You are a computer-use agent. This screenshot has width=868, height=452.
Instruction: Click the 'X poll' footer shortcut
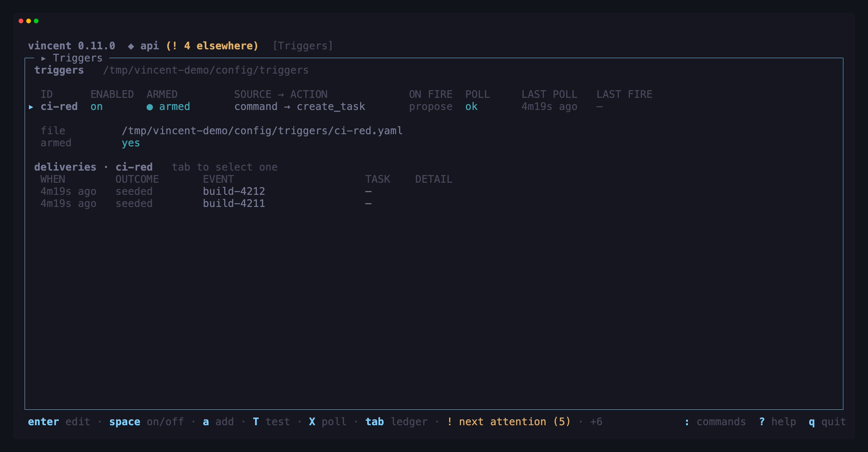tap(328, 422)
